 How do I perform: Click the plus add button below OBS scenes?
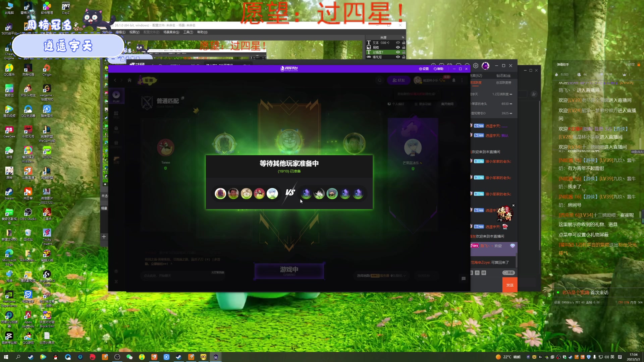tap(104, 236)
